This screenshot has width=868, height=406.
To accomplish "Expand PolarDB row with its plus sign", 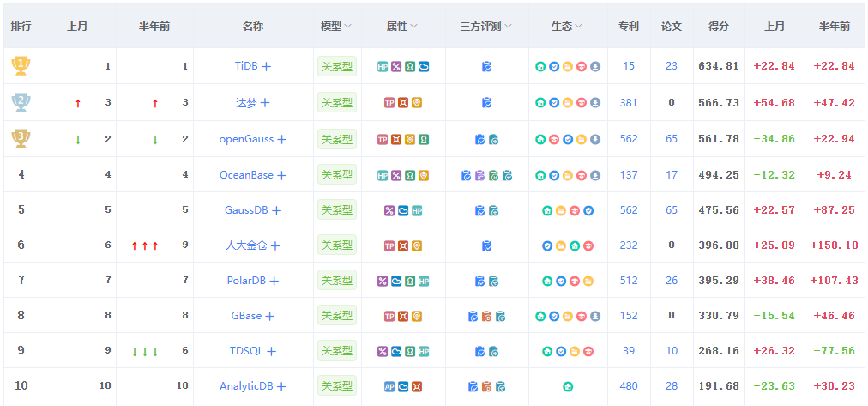I will click(x=274, y=282).
